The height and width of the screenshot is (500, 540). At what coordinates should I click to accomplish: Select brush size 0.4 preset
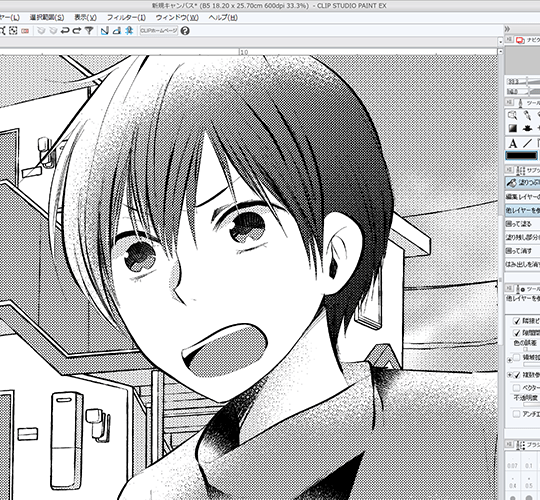[512, 482]
